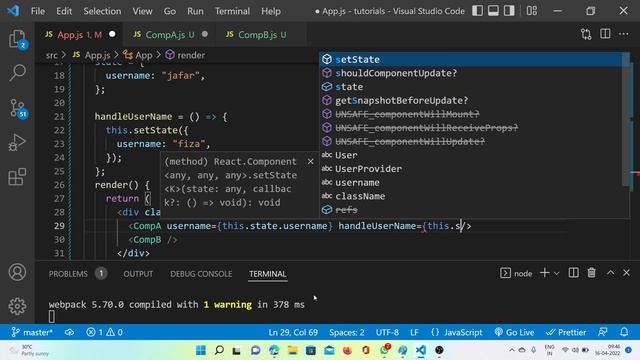Open the Source Control view
The image size is (640, 360).
18,109
